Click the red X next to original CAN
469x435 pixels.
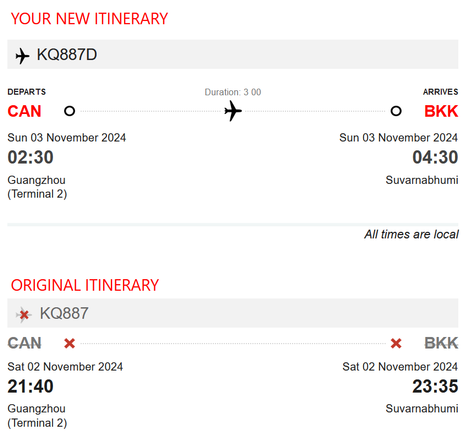point(69,343)
